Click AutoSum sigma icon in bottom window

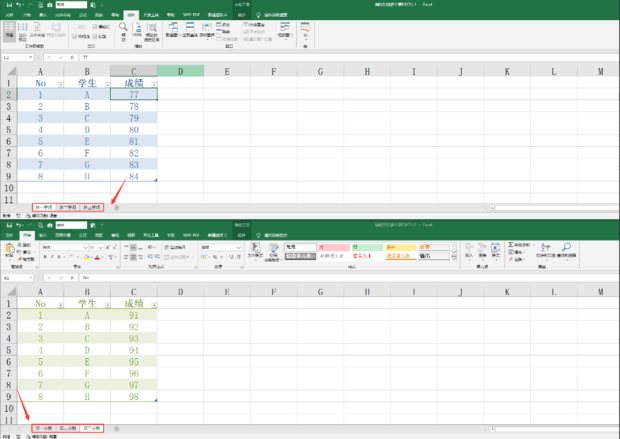click(511, 245)
